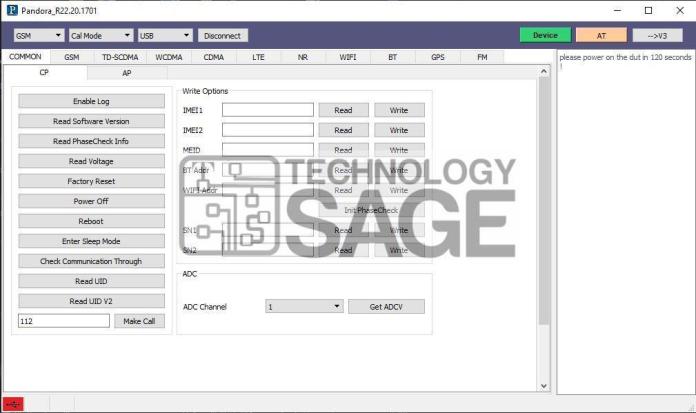This screenshot has height=413, width=696.
Task: Click Read button for IMEI2
Action: pyautogui.click(x=344, y=130)
